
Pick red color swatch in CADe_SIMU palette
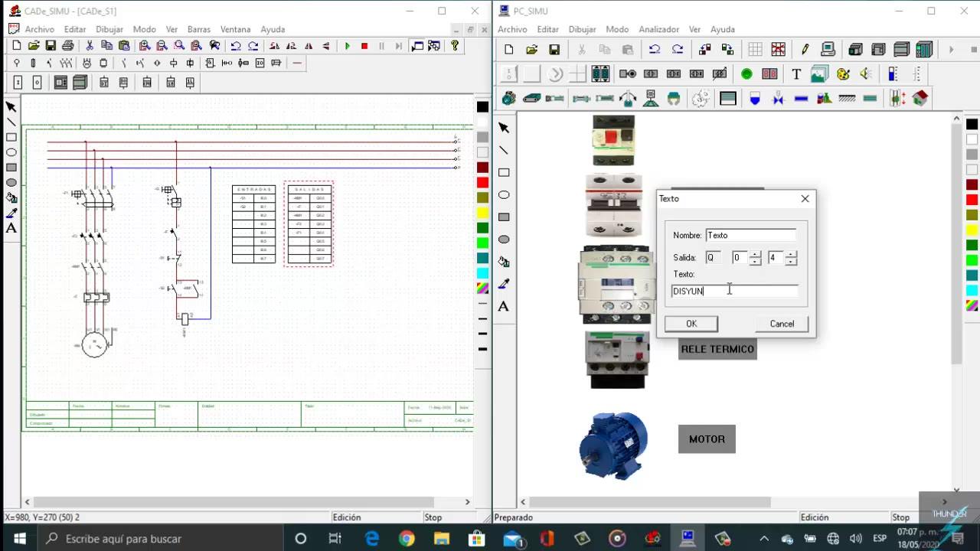coord(482,182)
